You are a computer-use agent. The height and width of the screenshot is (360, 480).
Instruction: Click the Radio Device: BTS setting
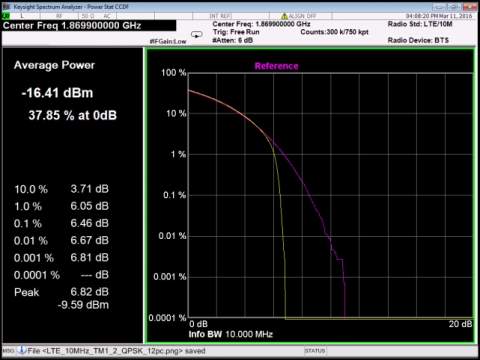click(x=418, y=40)
